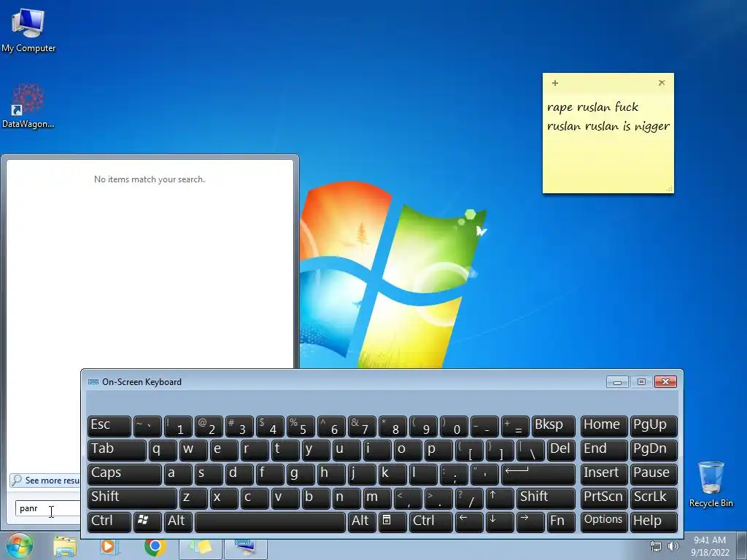Tap the Windows logo key on the keyboard
Screen dimensions: 747x560
(147, 521)
